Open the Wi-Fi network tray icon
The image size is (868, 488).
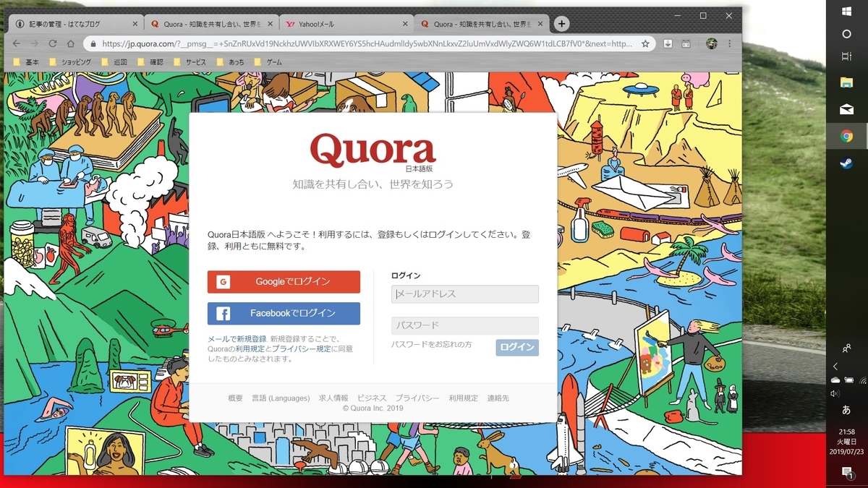862,380
